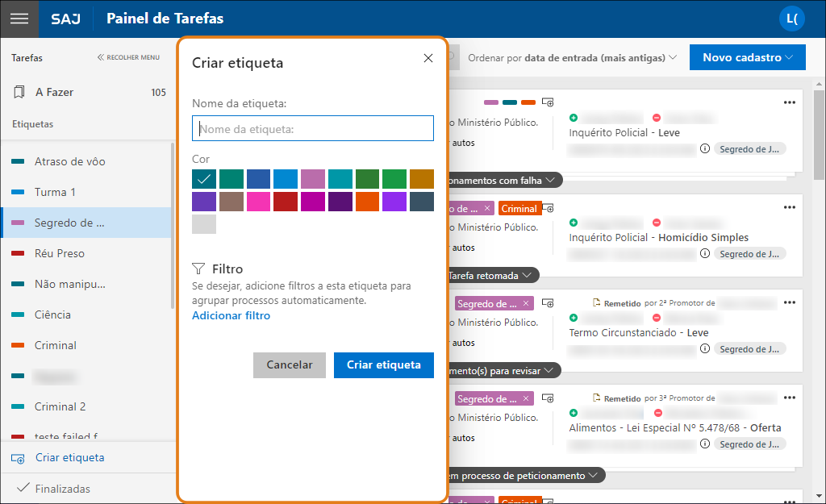
Task: Click the Cancelar button
Action: pos(289,365)
